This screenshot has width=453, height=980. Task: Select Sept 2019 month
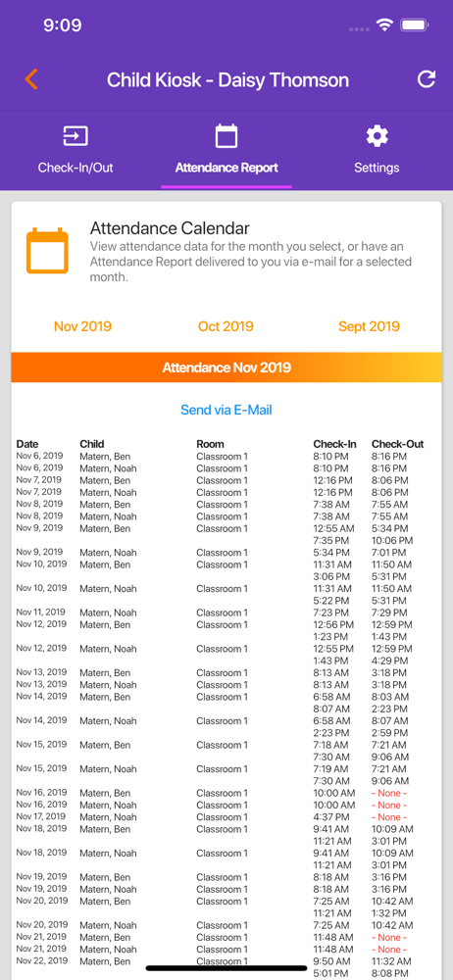[369, 326]
